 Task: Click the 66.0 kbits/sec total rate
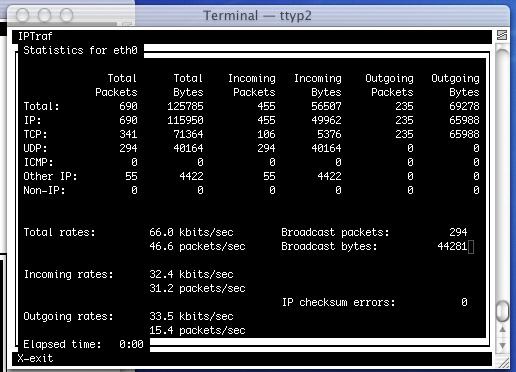[191, 232]
